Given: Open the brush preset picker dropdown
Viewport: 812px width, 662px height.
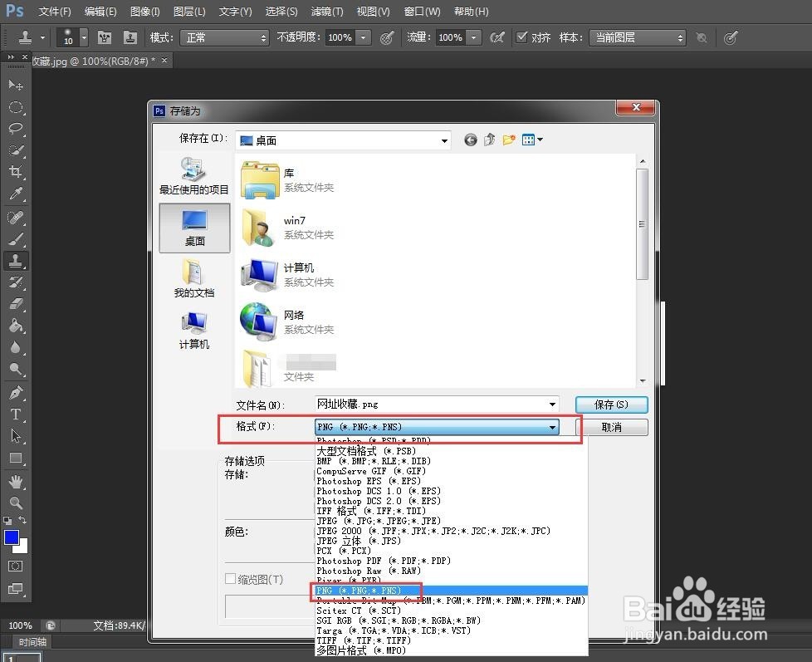Looking at the screenshot, I should pyautogui.click(x=83, y=37).
